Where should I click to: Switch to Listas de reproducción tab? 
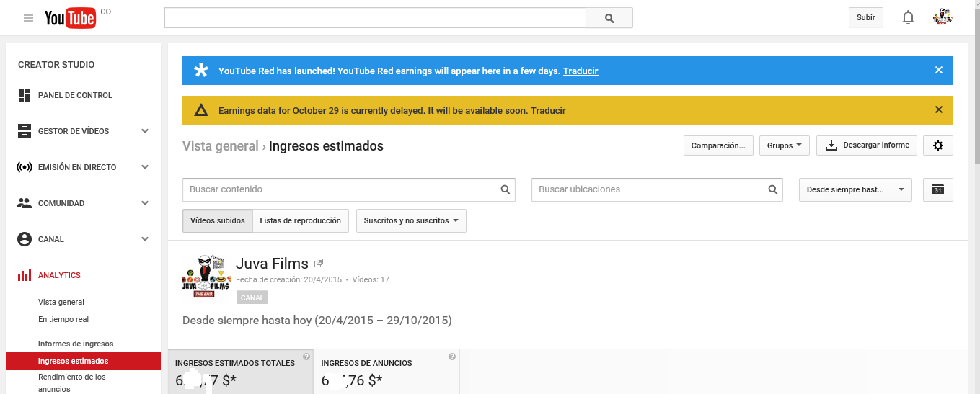pos(301,220)
